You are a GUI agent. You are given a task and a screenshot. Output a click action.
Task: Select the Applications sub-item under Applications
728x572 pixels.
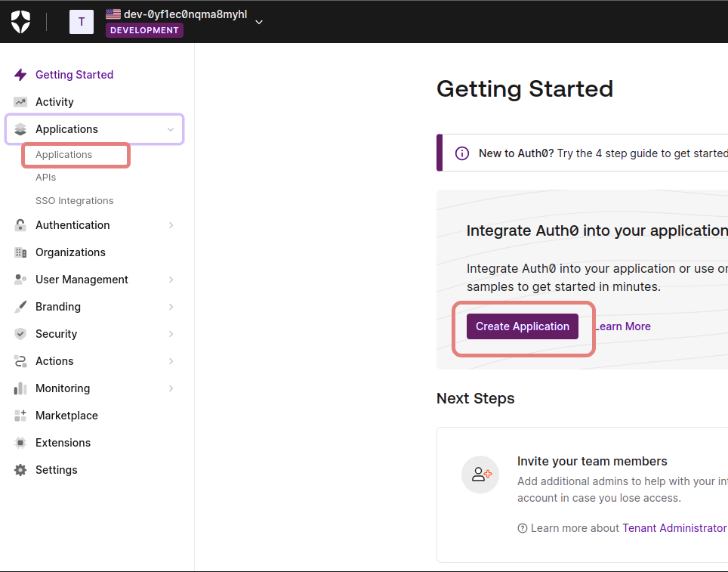(63, 155)
